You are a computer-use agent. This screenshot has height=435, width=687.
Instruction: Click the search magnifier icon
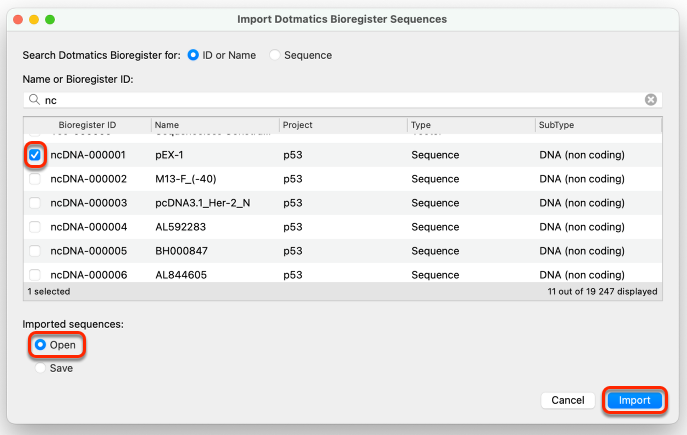(x=34, y=99)
